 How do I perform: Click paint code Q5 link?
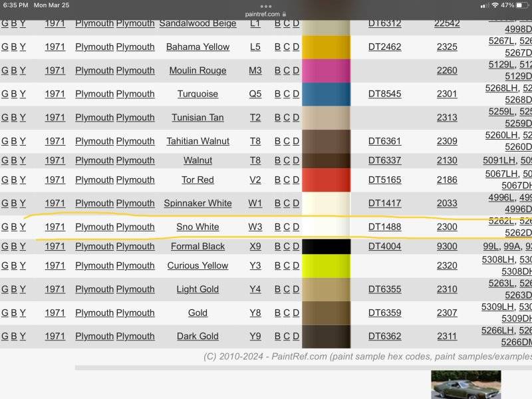pyautogui.click(x=255, y=94)
